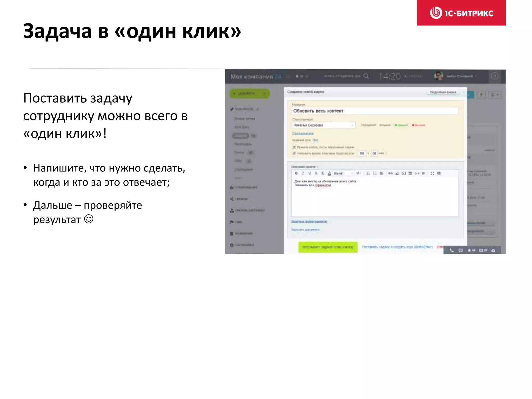This screenshot has height=399, width=532.
Task: Open the Live Feed sidebar item
Action: click(245, 118)
